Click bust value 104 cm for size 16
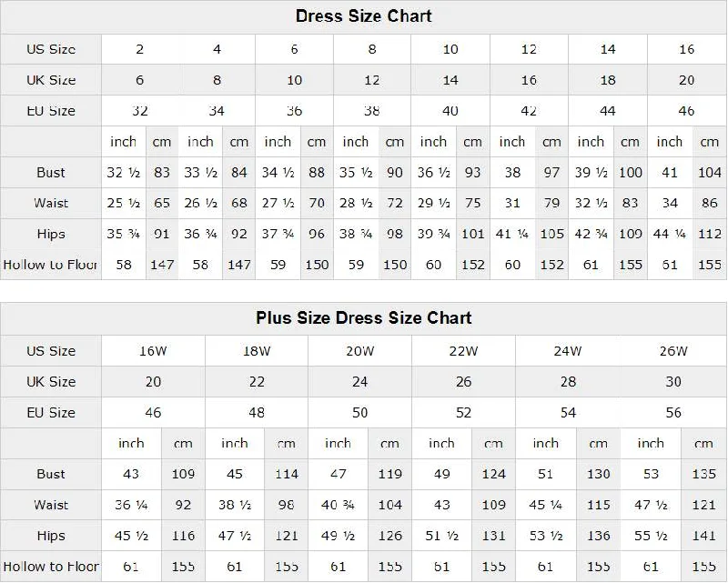The height and width of the screenshot is (583, 728). point(710,172)
